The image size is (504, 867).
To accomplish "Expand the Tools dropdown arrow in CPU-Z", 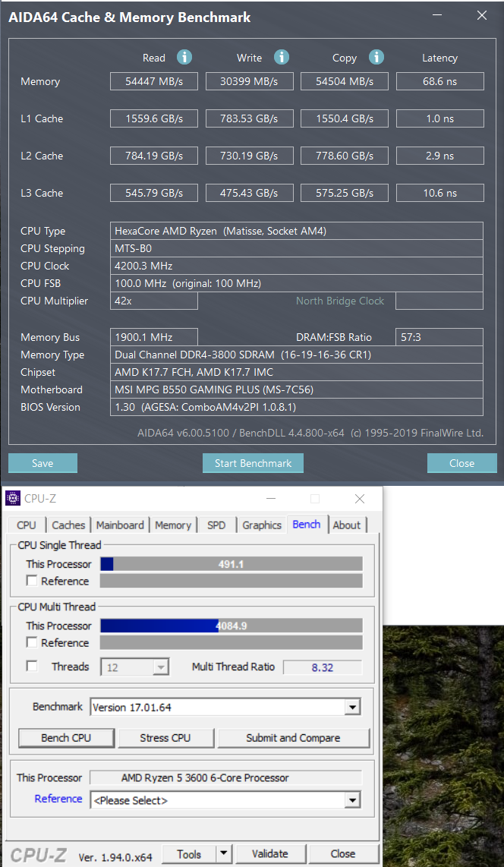I will 222,854.
